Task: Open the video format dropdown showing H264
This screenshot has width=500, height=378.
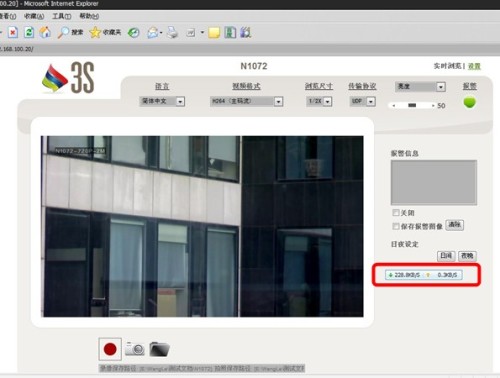Action: 247,101
